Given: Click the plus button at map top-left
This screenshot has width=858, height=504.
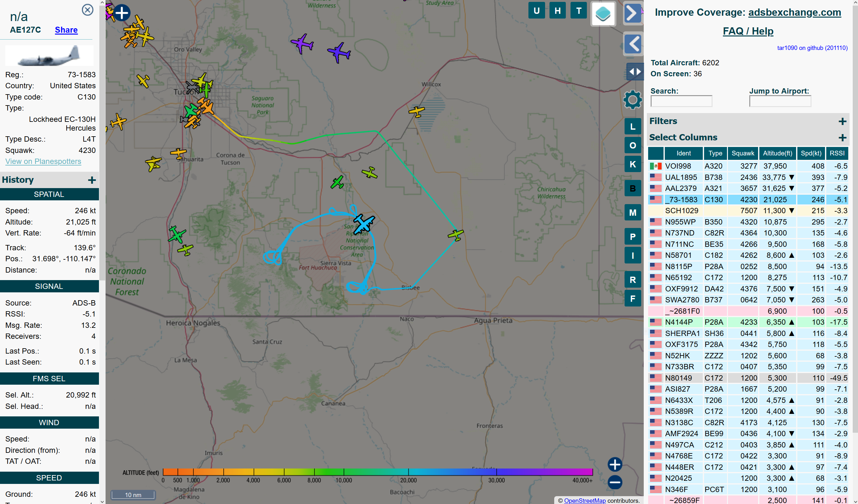Looking at the screenshot, I should [122, 13].
